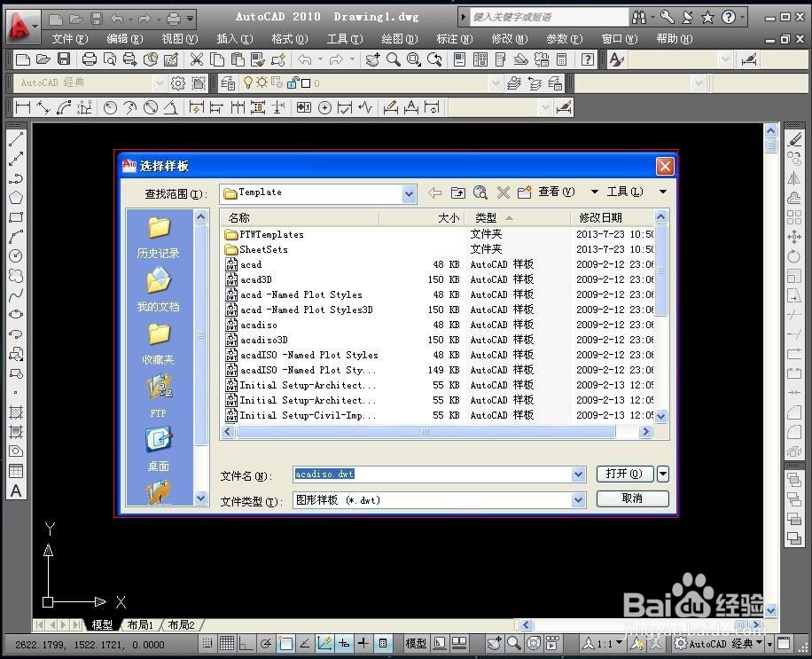Select the Circle draw tool
Image resolution: width=812 pixels, height=659 pixels.
(x=16, y=256)
